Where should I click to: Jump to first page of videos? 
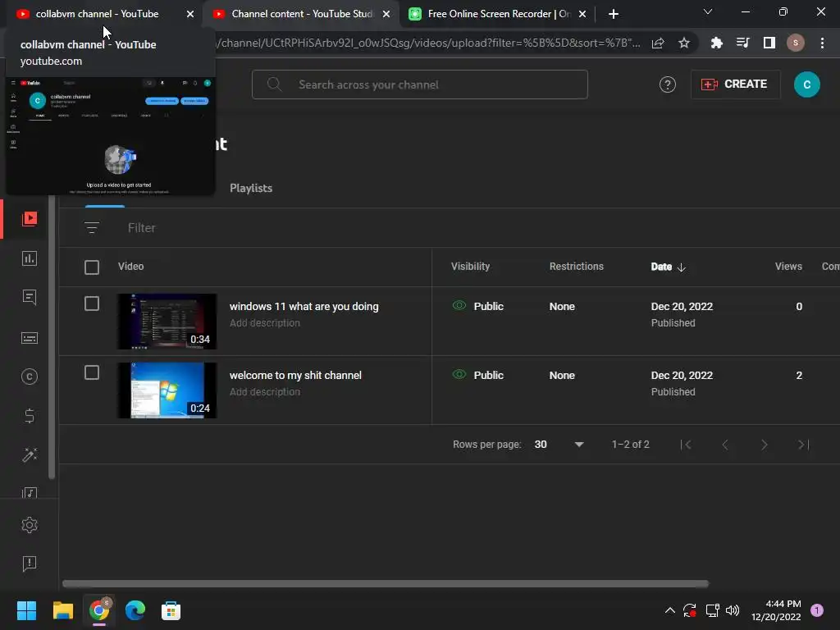point(686,445)
